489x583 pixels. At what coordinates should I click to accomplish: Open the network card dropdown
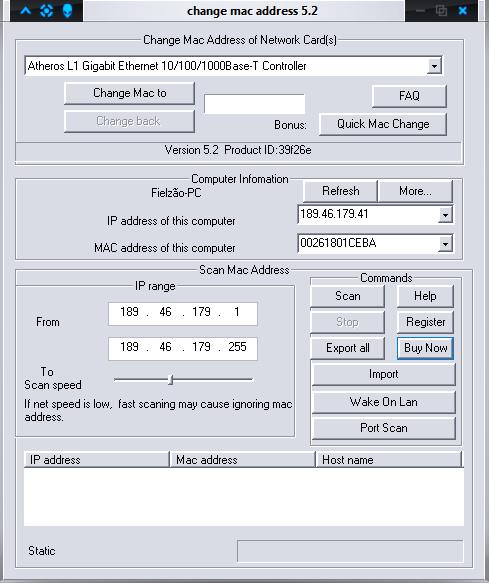[434, 66]
